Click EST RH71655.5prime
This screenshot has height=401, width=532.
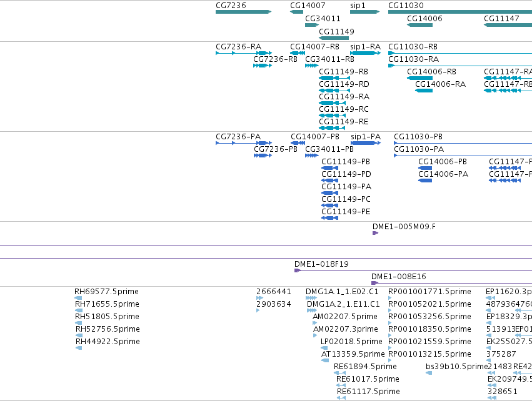[x=79, y=310]
